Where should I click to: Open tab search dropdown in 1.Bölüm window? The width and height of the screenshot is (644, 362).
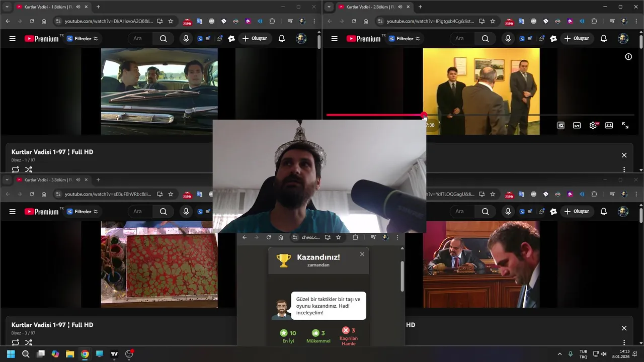point(7,7)
